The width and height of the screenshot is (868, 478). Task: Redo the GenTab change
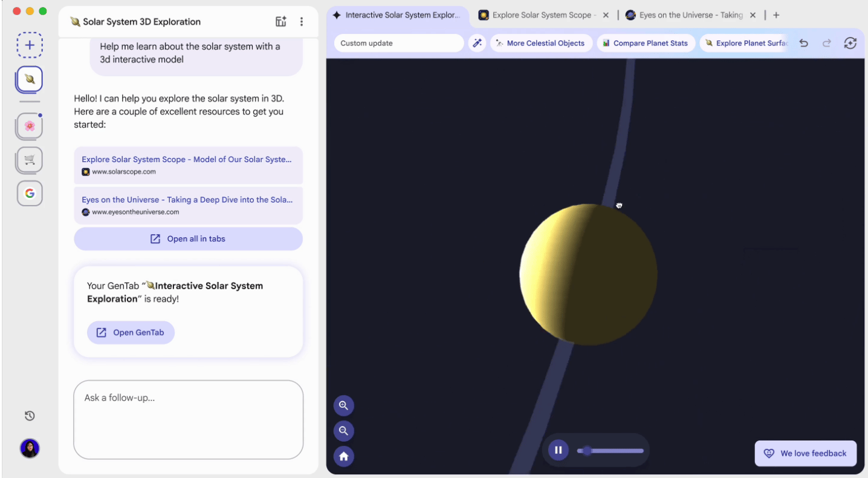pos(826,43)
